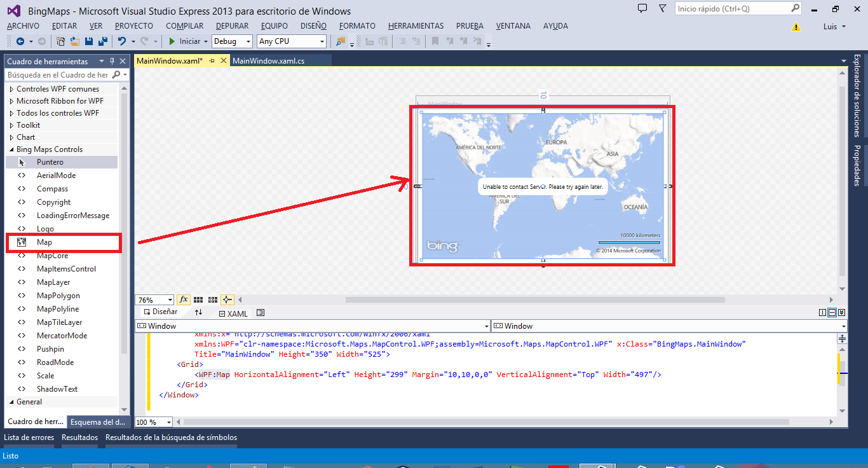This screenshot has width=868, height=468.
Task: Toggle effects rendering with the fx button
Action: (x=184, y=299)
